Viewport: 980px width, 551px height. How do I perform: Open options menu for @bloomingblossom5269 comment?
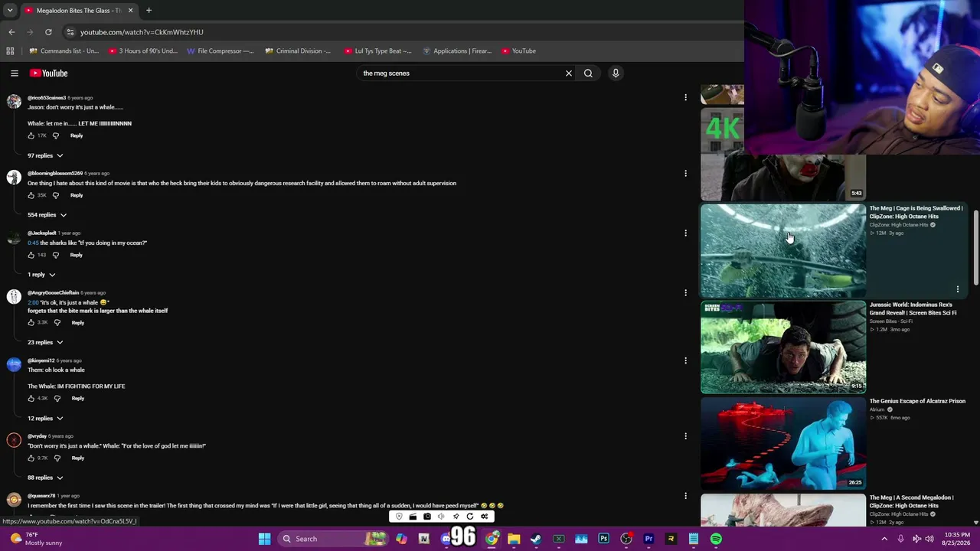point(685,173)
